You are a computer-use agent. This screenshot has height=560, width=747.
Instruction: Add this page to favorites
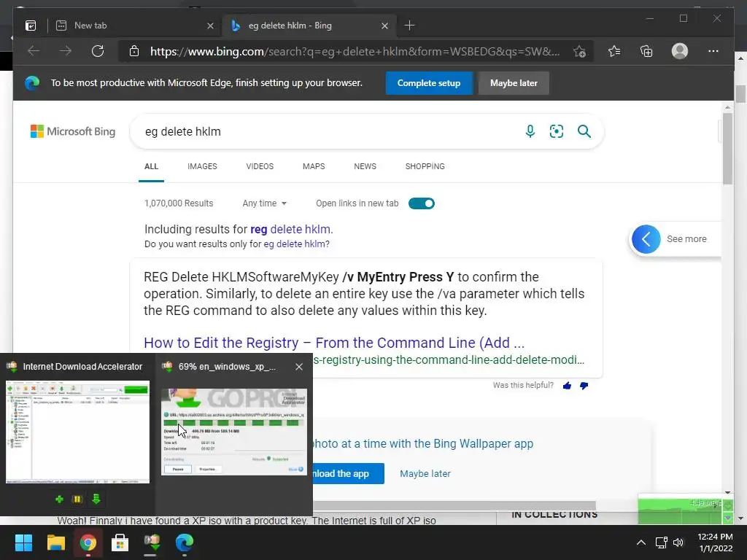(x=579, y=52)
